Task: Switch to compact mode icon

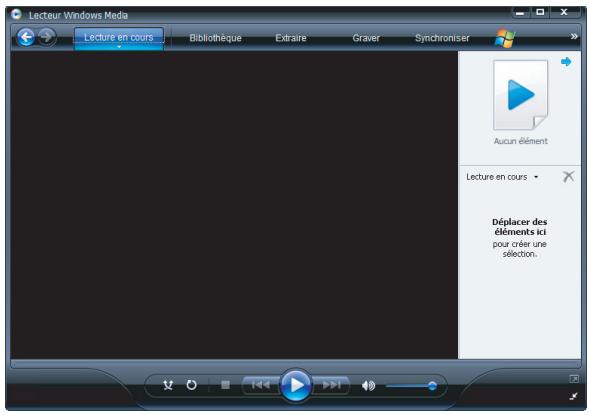Action: click(573, 396)
